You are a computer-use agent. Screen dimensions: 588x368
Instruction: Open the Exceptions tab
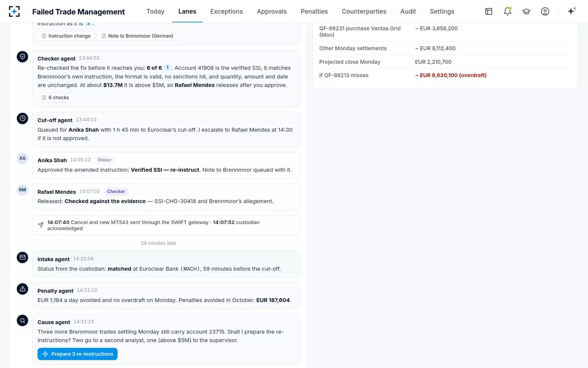227,11
